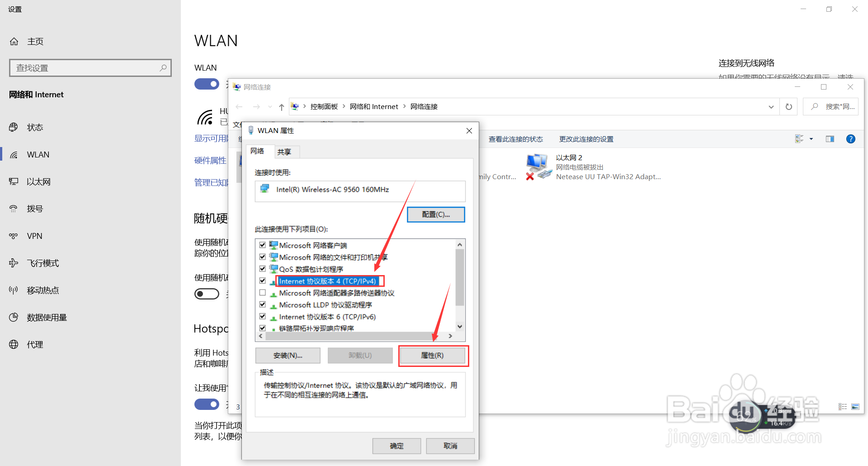
Task: Toggle the Hotspot 2.0 online sign-up switch
Action: tap(207, 404)
